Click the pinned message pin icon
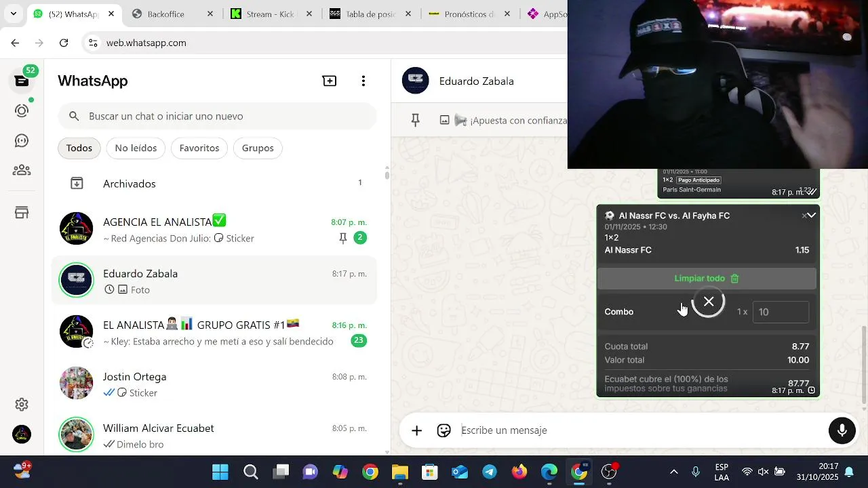The width and height of the screenshot is (868, 488). click(x=416, y=121)
